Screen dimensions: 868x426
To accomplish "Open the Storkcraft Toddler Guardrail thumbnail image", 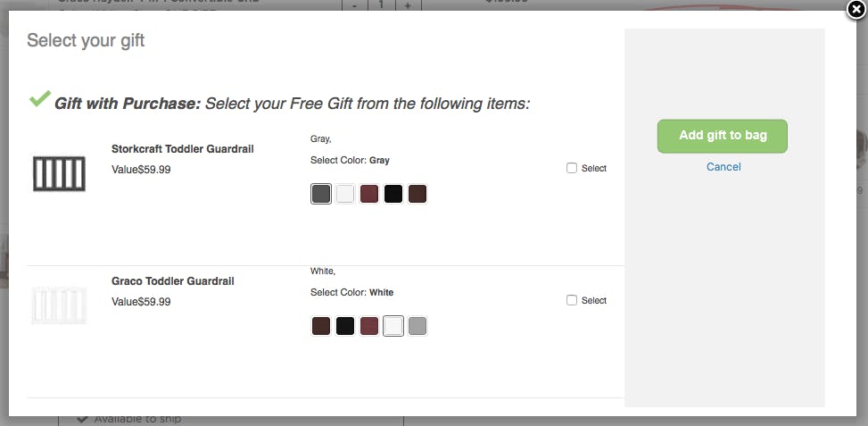I will pyautogui.click(x=59, y=174).
